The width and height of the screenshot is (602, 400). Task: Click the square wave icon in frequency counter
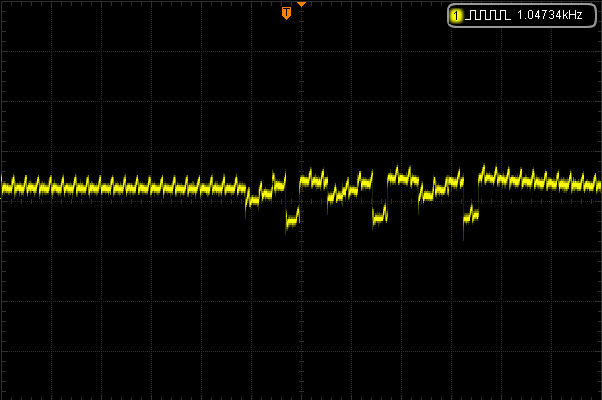point(490,15)
